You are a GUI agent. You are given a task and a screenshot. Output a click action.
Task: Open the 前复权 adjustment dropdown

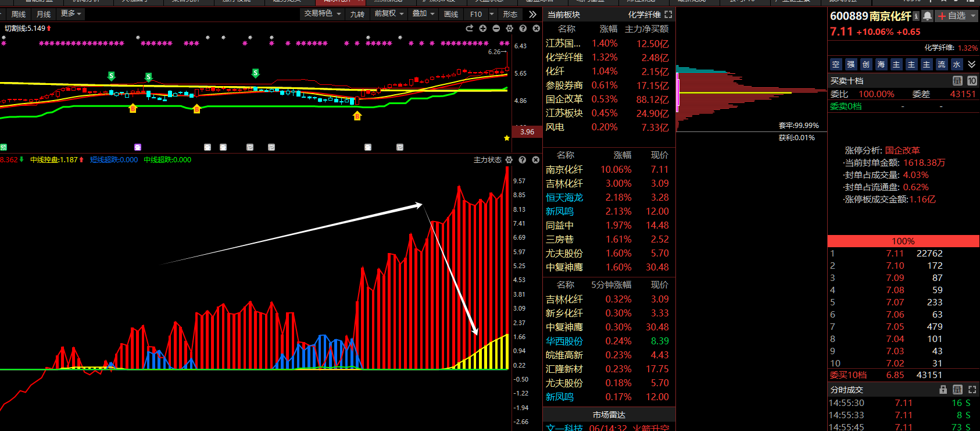(x=389, y=13)
